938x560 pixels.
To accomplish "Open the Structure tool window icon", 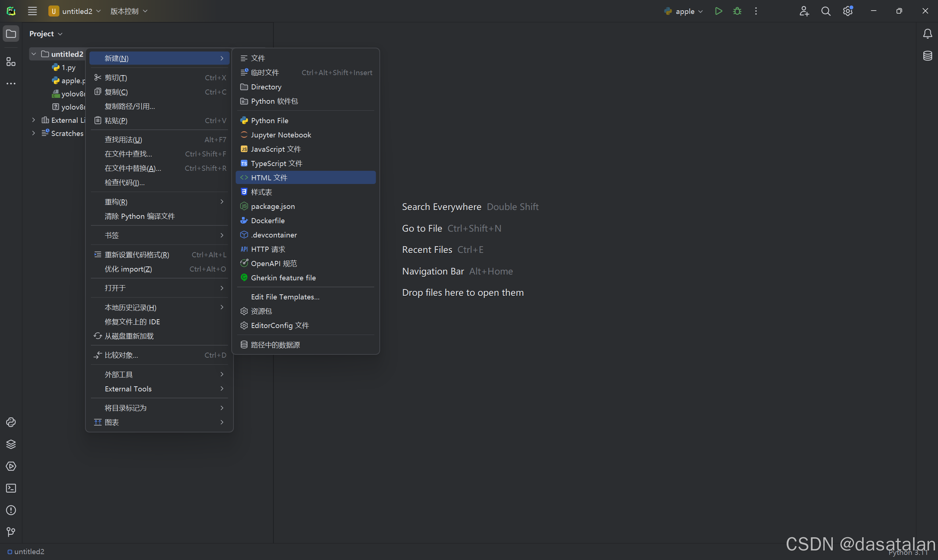I will tap(11, 62).
